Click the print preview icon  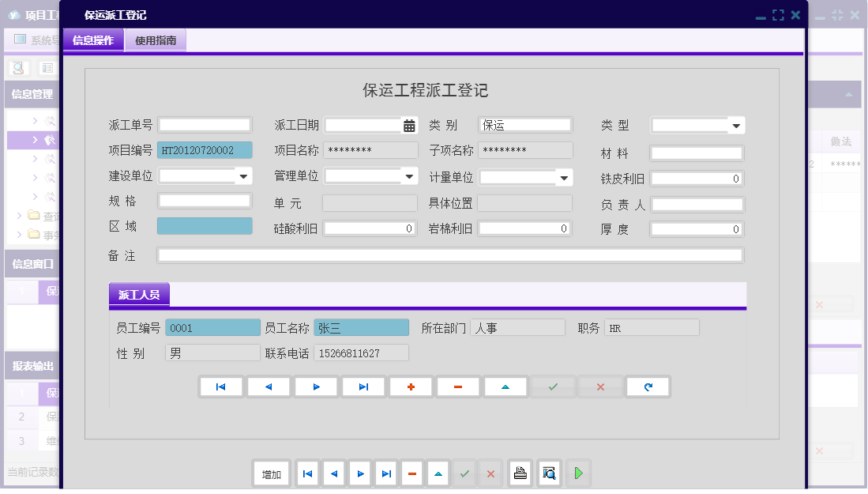point(549,473)
